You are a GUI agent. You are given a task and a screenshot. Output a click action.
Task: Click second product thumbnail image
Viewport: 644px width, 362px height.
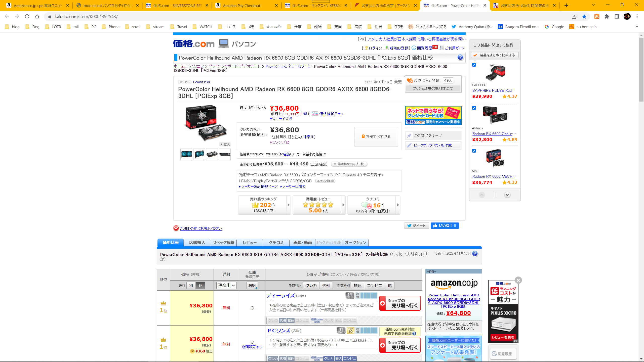[199, 154]
